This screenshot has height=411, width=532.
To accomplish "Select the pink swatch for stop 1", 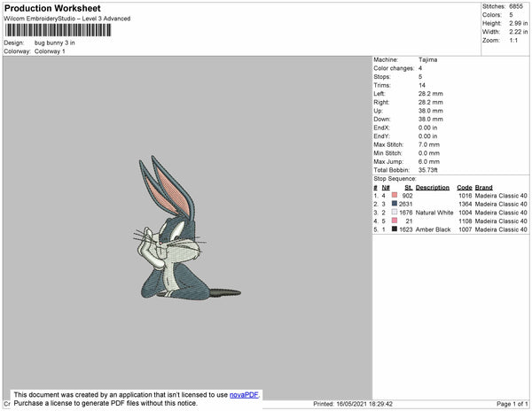I will pos(395,195).
